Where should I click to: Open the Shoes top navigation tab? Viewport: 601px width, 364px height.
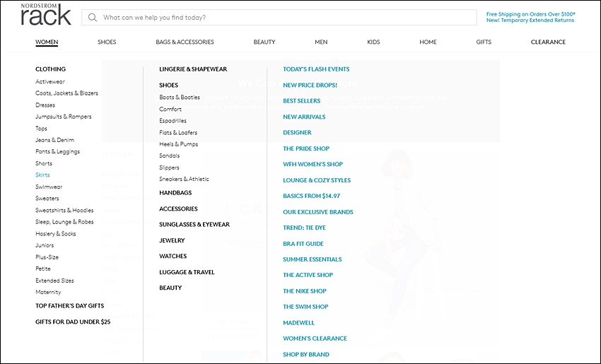(x=107, y=42)
